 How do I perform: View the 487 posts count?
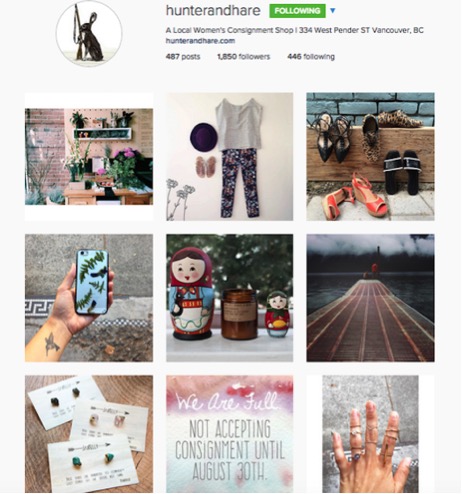(x=183, y=57)
